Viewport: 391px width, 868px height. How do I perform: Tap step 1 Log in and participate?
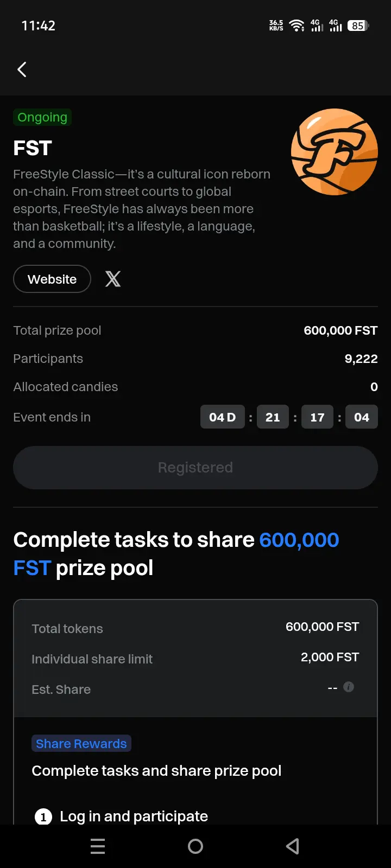(x=121, y=816)
